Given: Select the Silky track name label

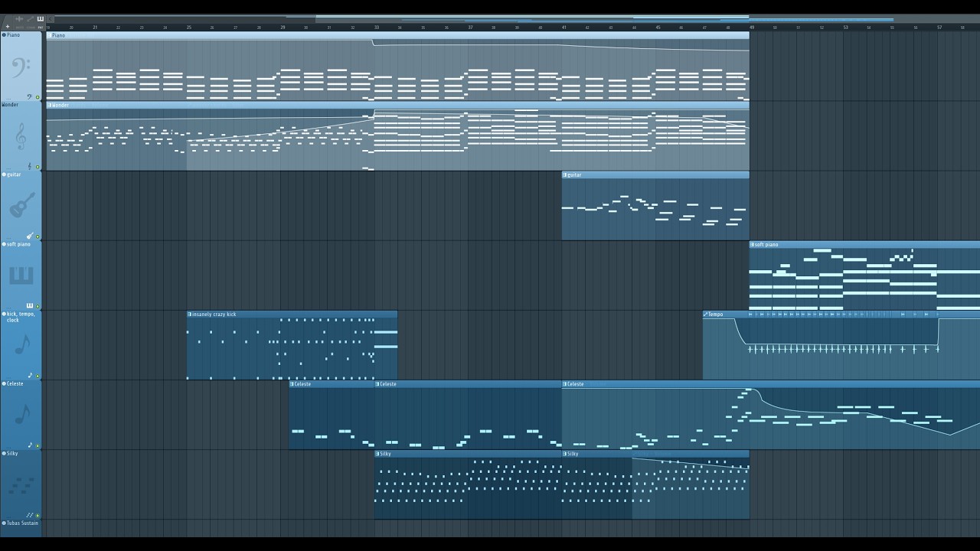Looking at the screenshot, I should [12, 453].
